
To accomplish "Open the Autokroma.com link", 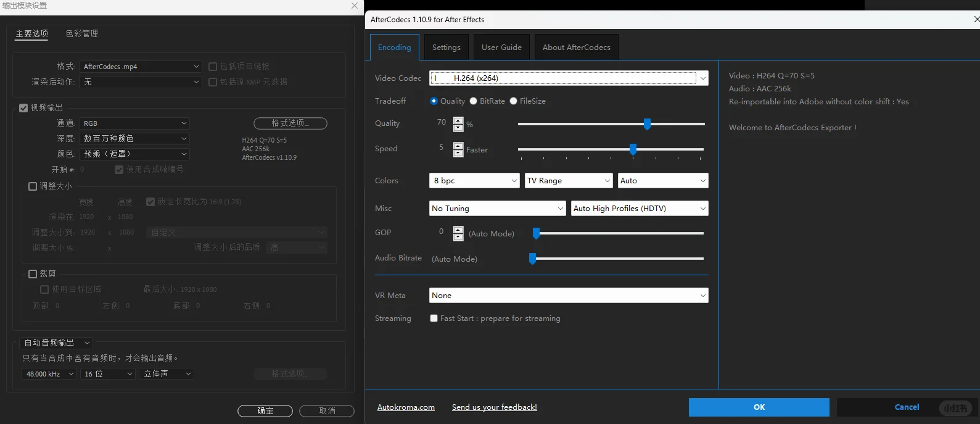I will pos(406,407).
